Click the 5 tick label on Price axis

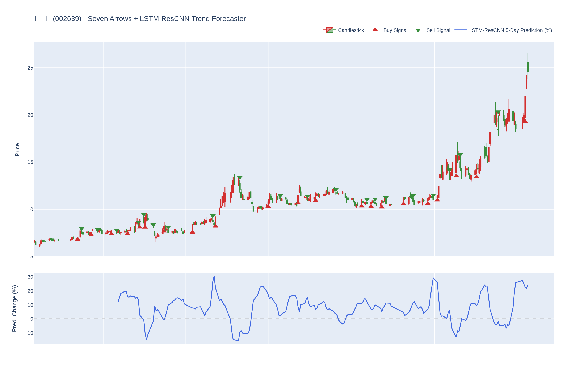[32, 256]
